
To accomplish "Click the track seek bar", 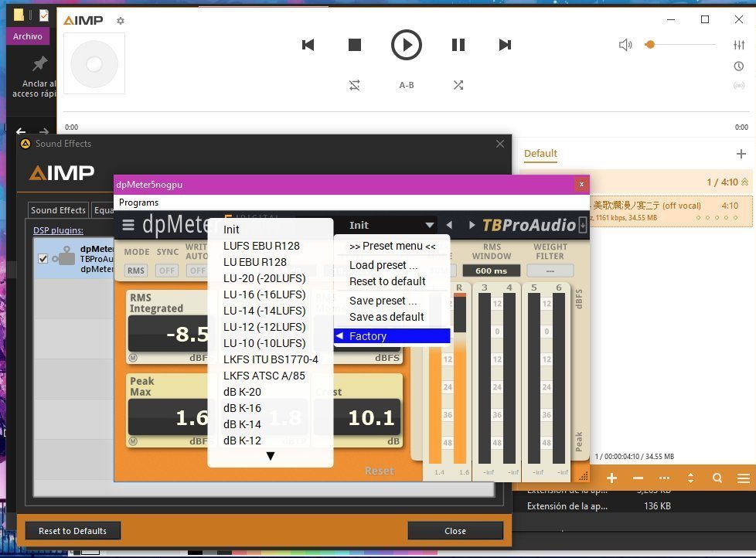I will click(407, 112).
